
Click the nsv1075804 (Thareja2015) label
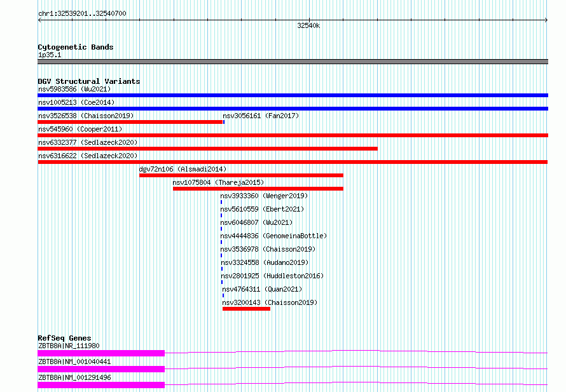[x=218, y=182]
